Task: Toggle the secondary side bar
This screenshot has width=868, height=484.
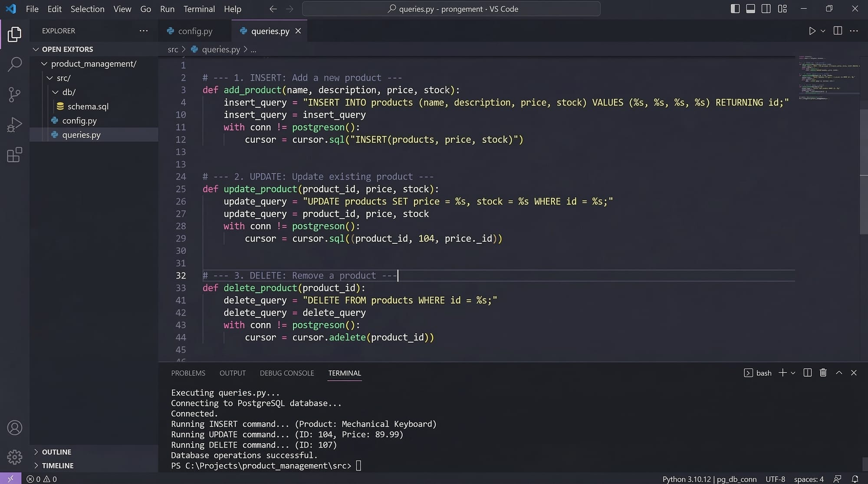Action: pyautogui.click(x=766, y=9)
